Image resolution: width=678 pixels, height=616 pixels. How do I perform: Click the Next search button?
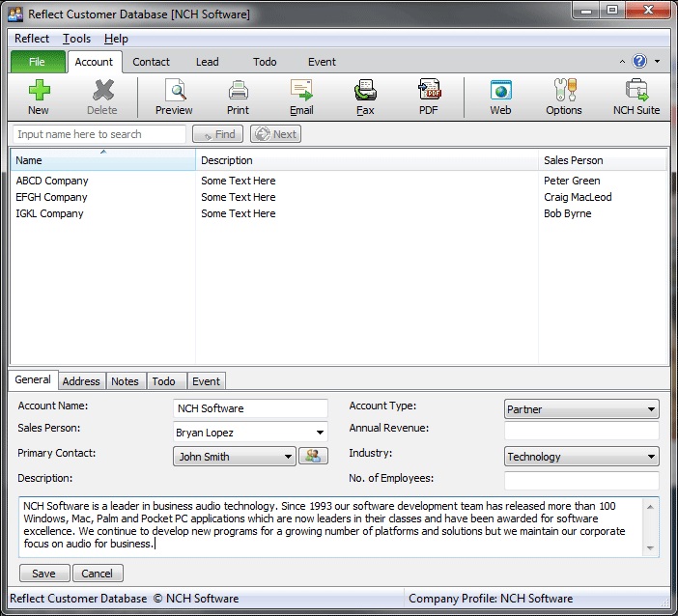[276, 134]
